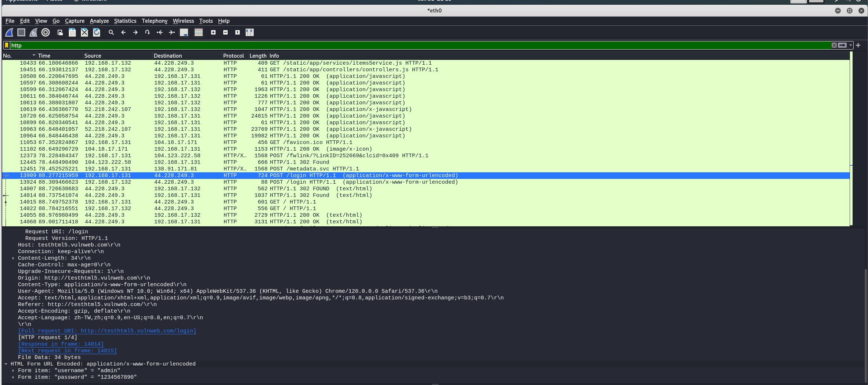
Task: Close the capture file using toolbar icon
Action: (x=84, y=32)
